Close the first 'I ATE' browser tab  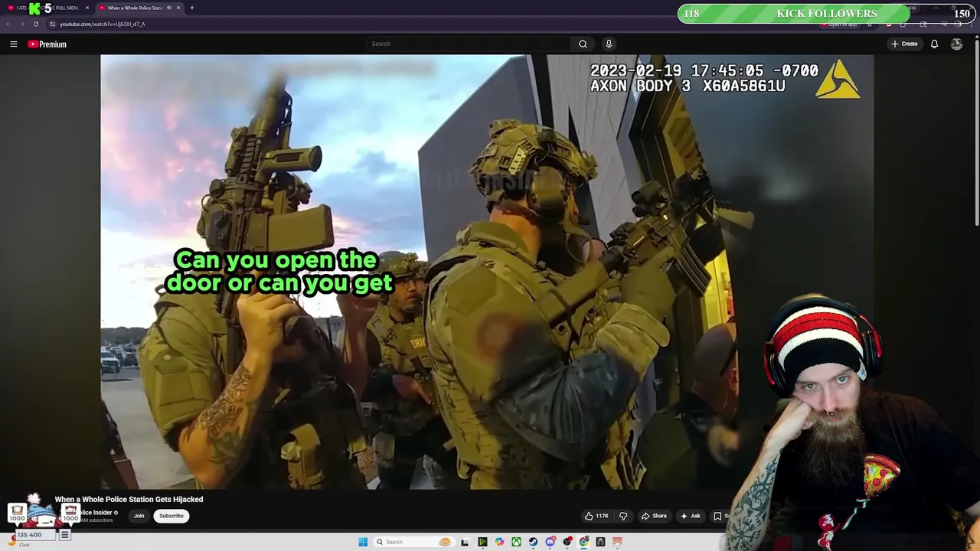[87, 8]
